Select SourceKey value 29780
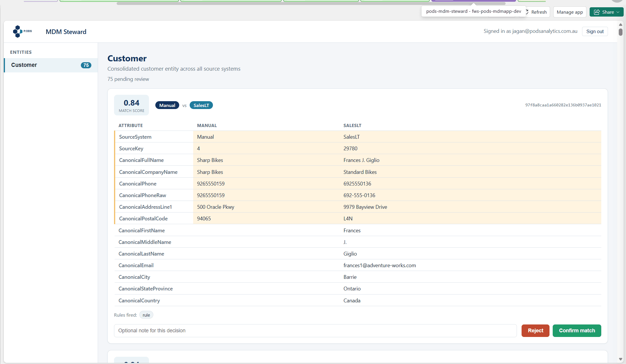 click(350, 149)
